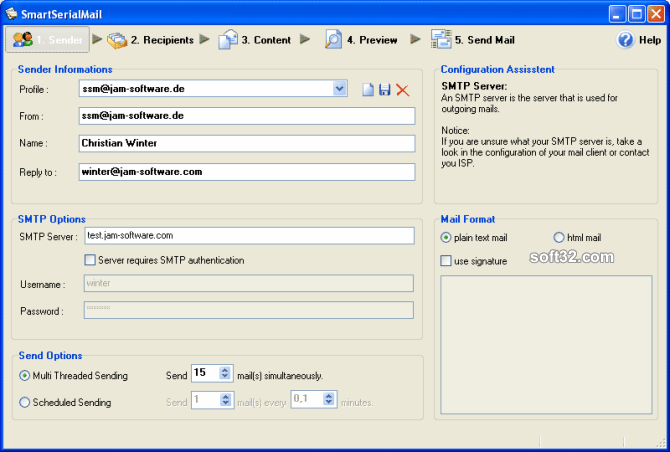Select plain text mail format
This screenshot has width=670, height=452.
coord(446,238)
